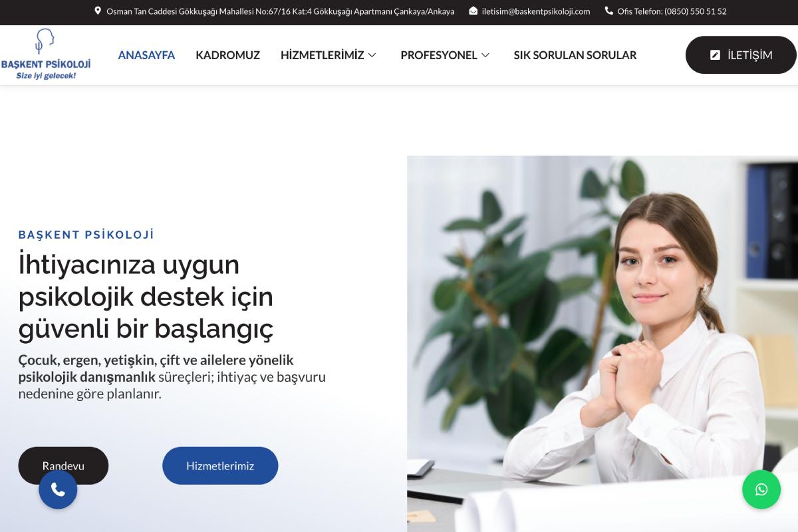Viewport: 798px width, 532px height.
Task: Click the floating blue phone call button
Action: pyautogui.click(x=58, y=490)
